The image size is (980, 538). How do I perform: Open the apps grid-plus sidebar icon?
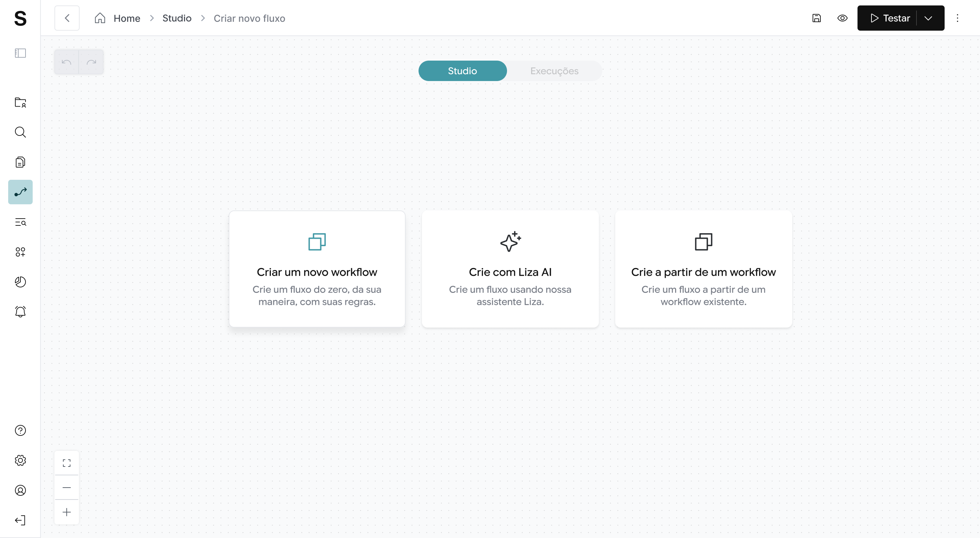point(20,252)
